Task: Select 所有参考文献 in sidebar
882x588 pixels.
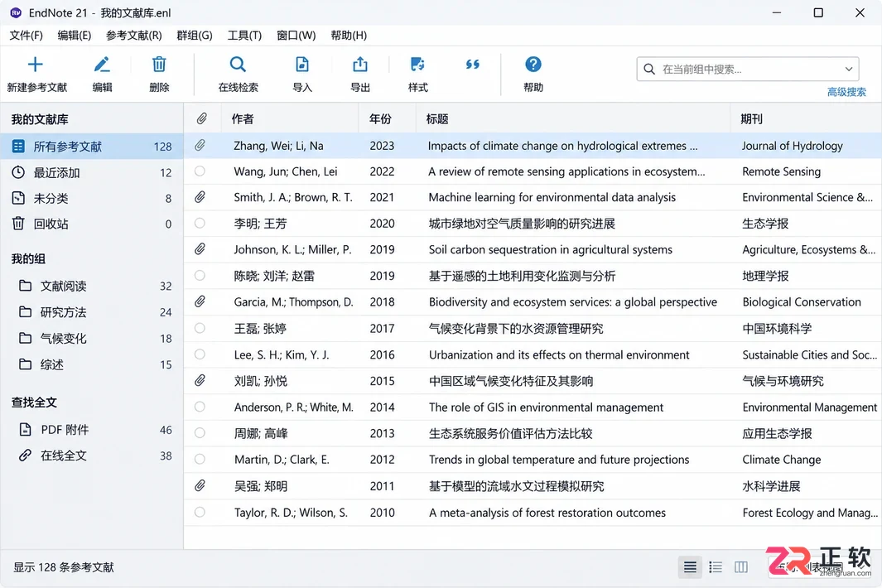Action: click(x=92, y=147)
